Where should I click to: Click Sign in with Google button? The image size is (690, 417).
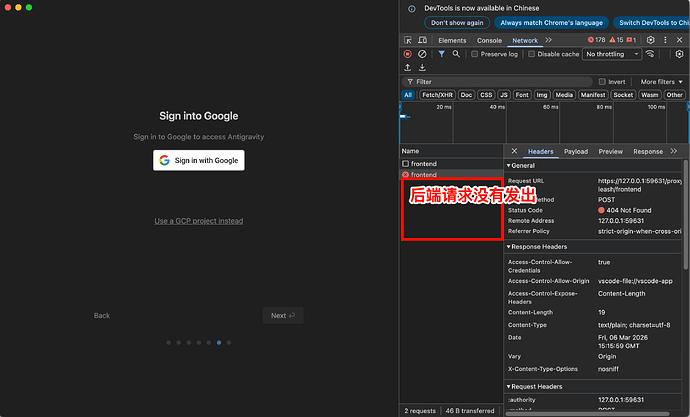click(199, 161)
